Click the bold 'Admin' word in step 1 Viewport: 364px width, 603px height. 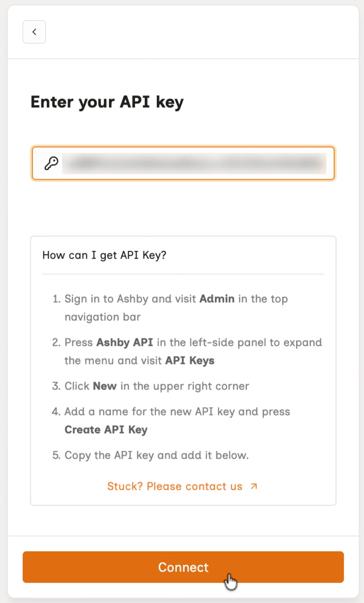pyautogui.click(x=217, y=298)
